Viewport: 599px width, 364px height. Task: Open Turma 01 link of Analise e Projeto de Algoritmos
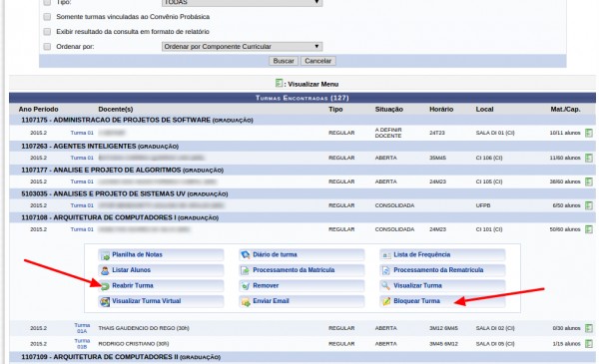(x=82, y=182)
